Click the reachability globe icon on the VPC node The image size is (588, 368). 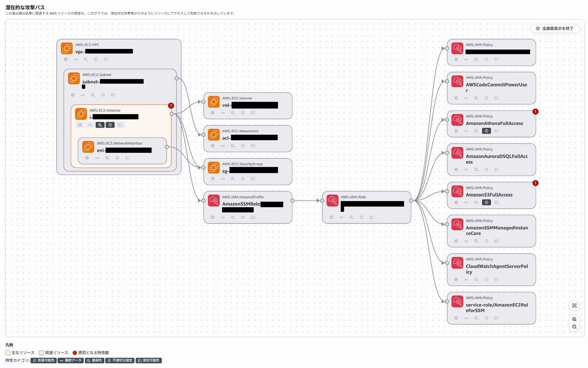pos(66,59)
